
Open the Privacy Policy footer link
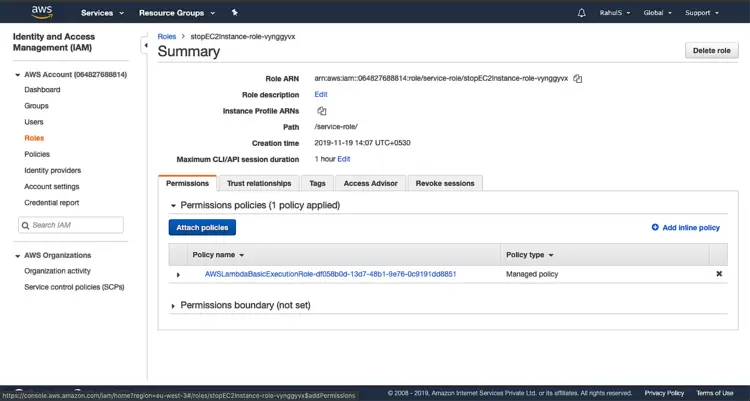[664, 393]
